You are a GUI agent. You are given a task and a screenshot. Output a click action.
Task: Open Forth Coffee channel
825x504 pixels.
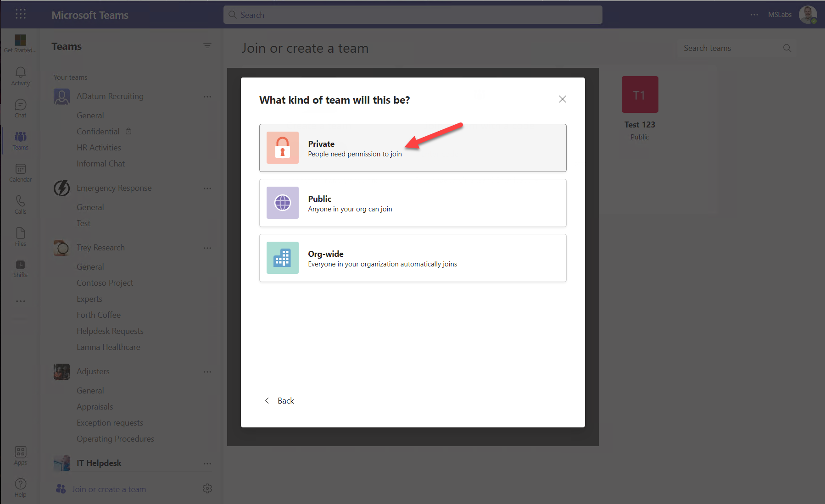(99, 315)
